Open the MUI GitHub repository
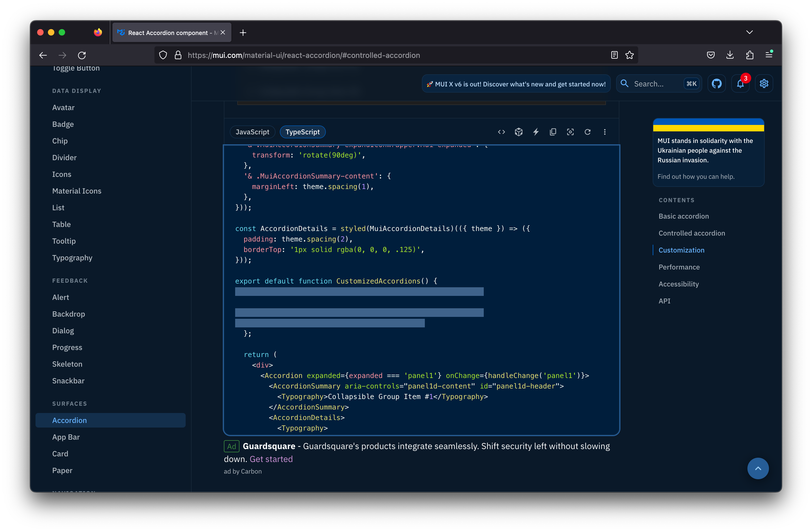Screen dimensions: 812x532 [x=717, y=83]
